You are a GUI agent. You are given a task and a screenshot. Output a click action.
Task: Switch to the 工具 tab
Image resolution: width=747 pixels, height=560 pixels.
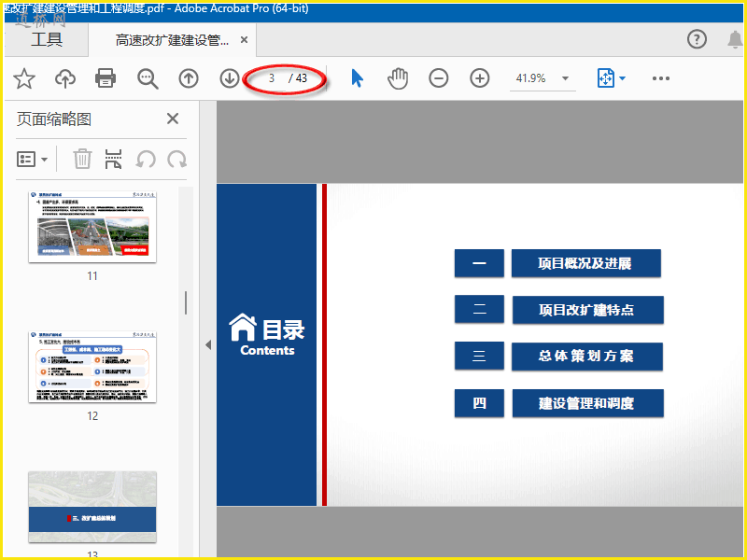click(x=47, y=39)
